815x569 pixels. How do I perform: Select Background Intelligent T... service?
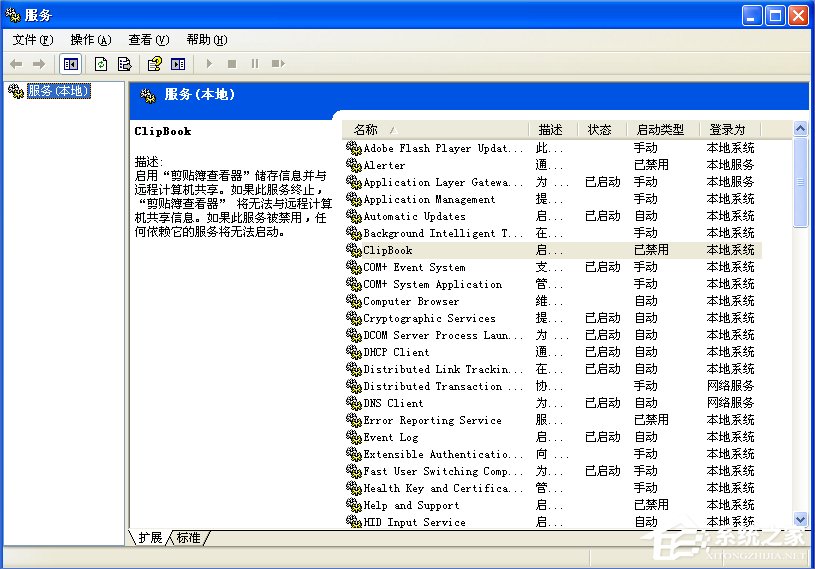click(443, 233)
